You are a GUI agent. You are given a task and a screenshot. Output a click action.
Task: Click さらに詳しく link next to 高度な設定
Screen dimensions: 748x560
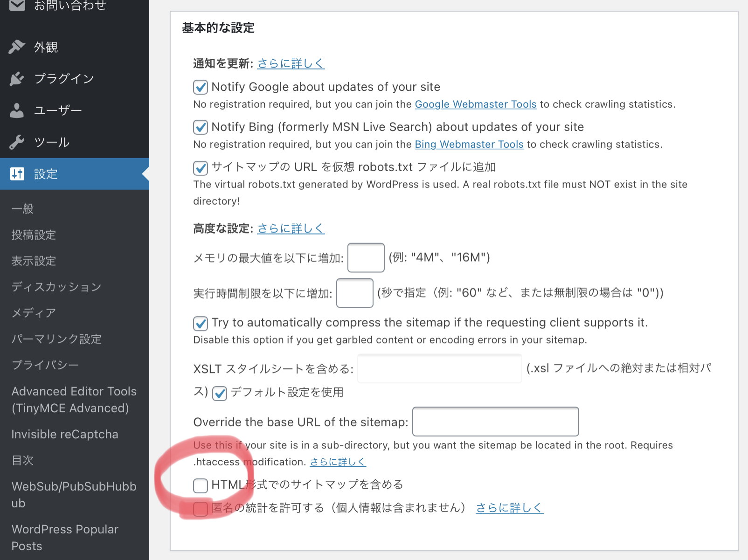291,228
